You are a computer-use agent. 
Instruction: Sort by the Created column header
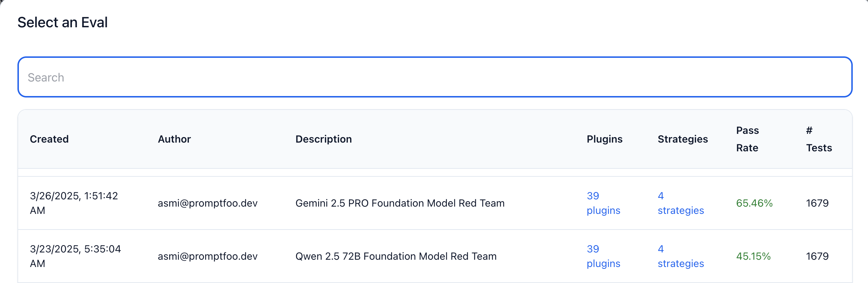(x=49, y=139)
